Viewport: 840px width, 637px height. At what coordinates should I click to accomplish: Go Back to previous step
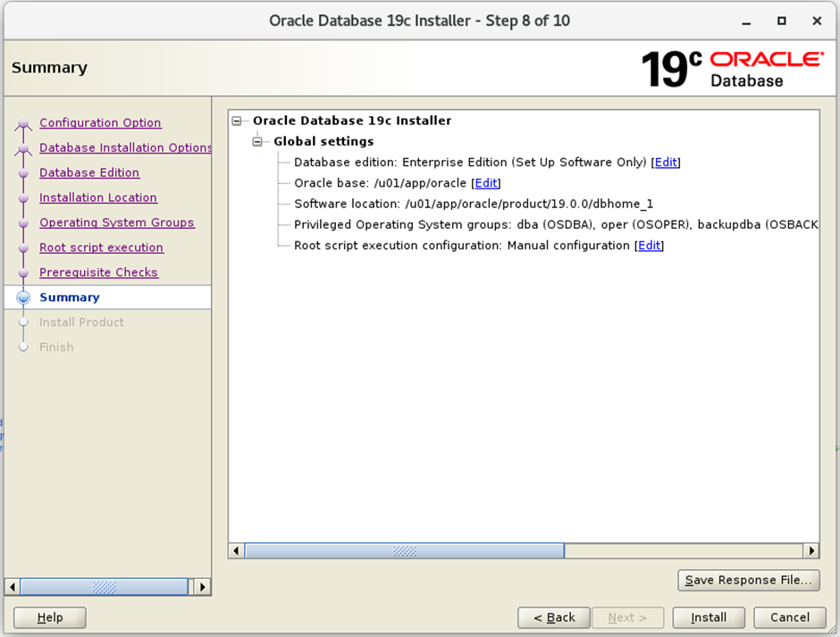point(554,617)
